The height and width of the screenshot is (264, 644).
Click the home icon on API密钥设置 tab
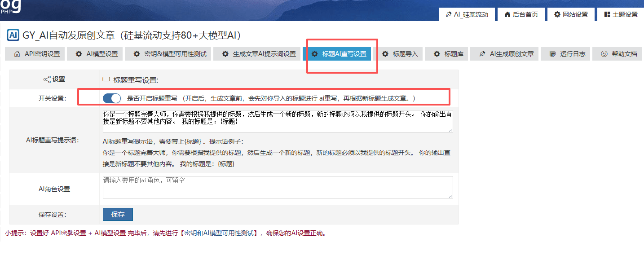17,54
